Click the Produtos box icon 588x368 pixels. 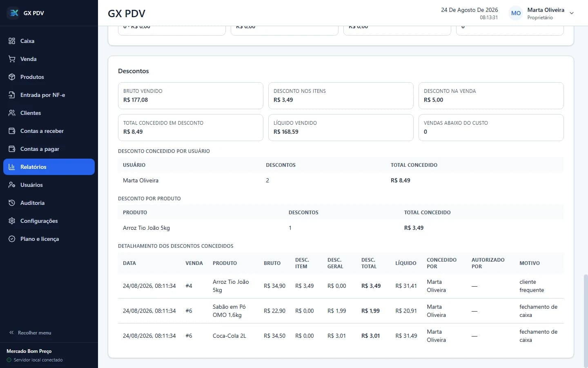[12, 77]
